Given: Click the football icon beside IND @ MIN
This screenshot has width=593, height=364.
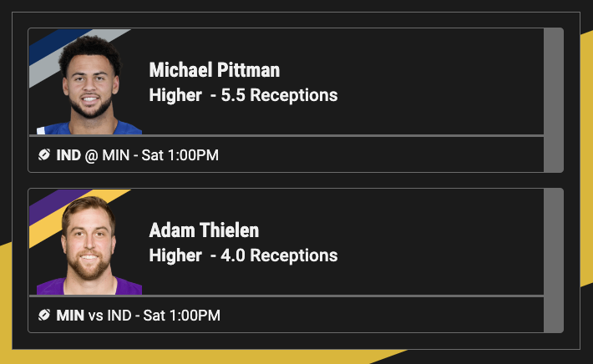Looking at the screenshot, I should click(x=44, y=154).
